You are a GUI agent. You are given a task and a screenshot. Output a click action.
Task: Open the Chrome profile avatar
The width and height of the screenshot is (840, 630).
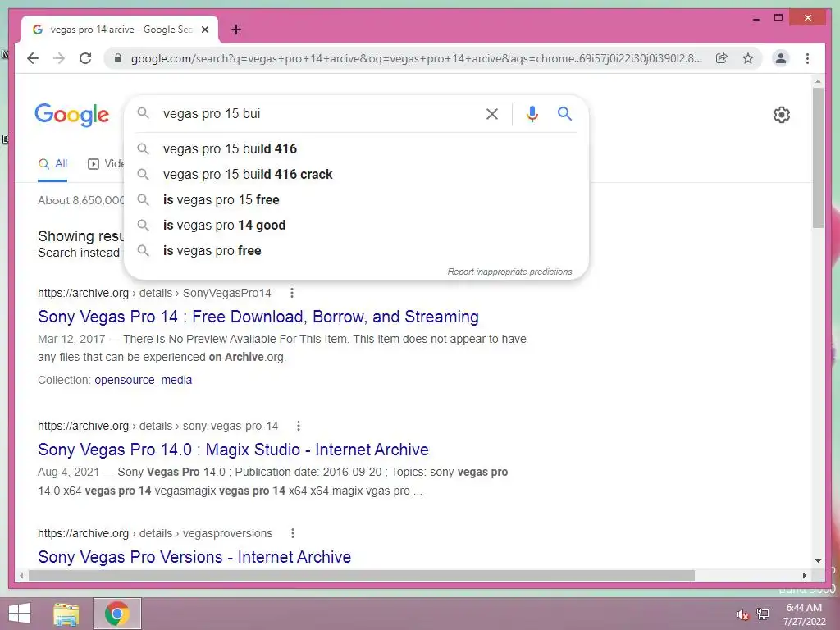pyautogui.click(x=781, y=58)
